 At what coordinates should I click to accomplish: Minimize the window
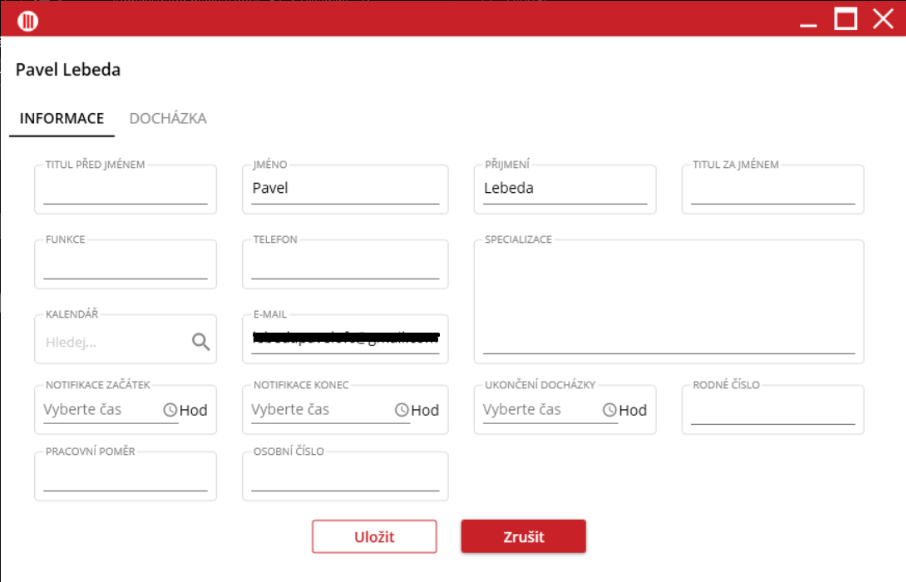pos(809,19)
